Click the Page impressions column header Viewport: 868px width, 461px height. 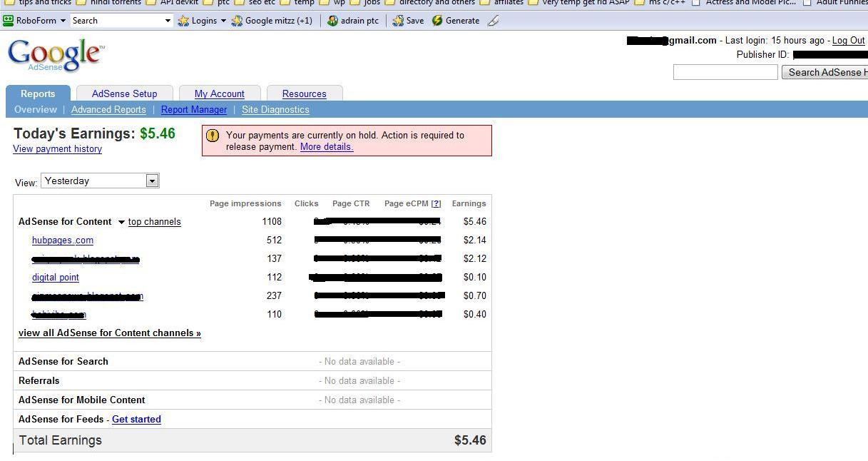[x=245, y=203]
